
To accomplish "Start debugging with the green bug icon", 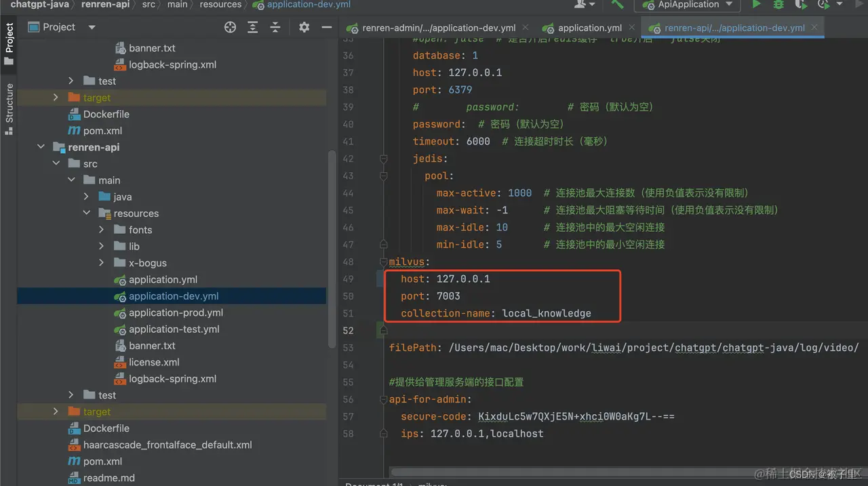I will coord(778,4).
